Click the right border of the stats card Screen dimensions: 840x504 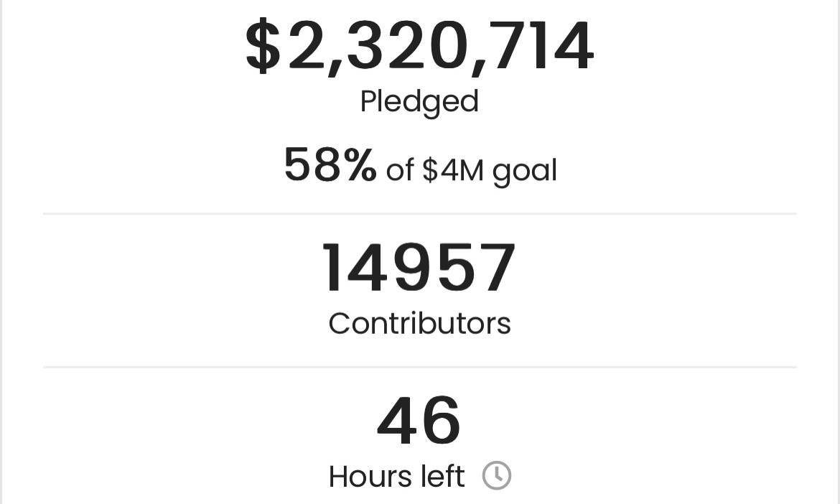click(838, 251)
